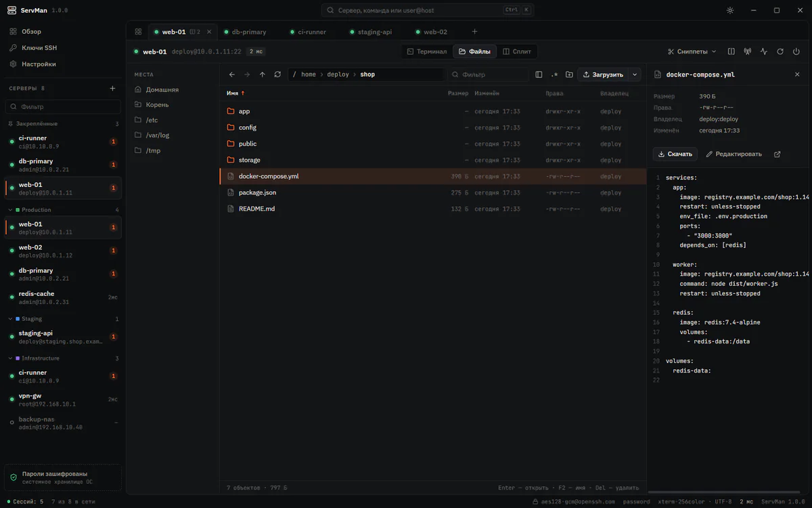
Task: Click the deploy breadcrumb segment
Action: [x=338, y=75]
